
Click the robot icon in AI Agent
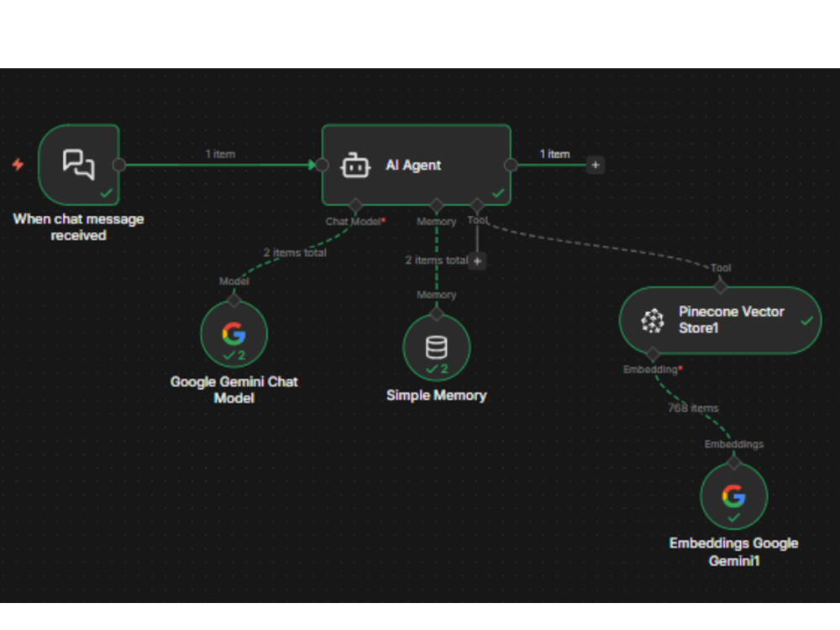pos(355,165)
